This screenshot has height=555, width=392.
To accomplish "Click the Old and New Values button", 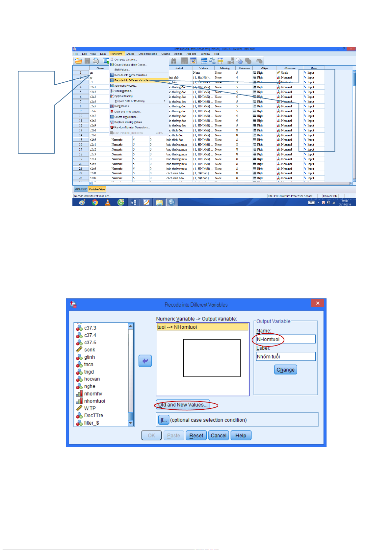I will pyautogui.click(x=183, y=405).
